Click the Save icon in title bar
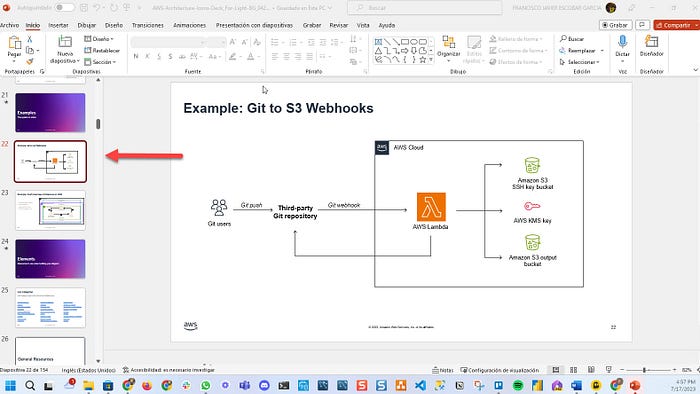 84,8
